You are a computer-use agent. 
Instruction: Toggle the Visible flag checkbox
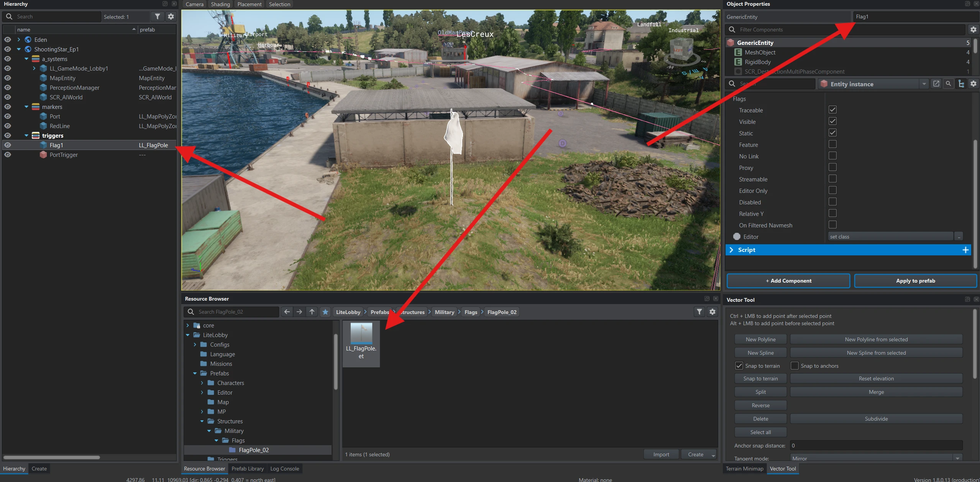point(832,122)
